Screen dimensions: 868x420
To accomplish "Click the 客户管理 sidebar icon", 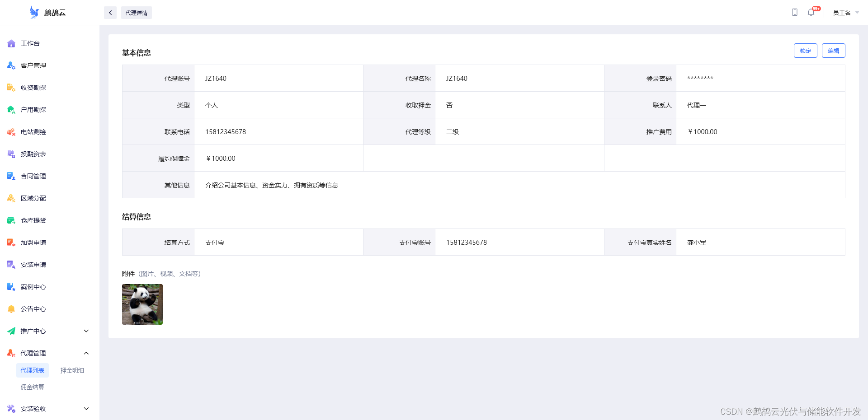I will coord(11,65).
